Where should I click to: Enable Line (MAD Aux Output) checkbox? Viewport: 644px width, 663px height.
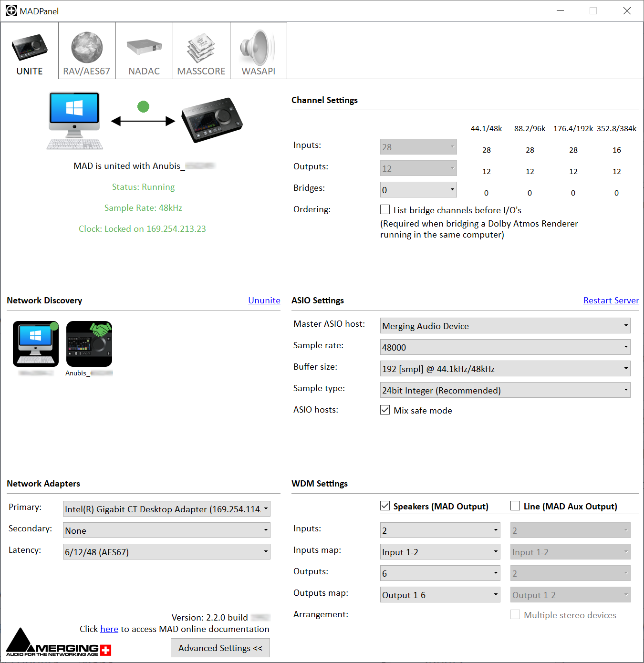515,506
